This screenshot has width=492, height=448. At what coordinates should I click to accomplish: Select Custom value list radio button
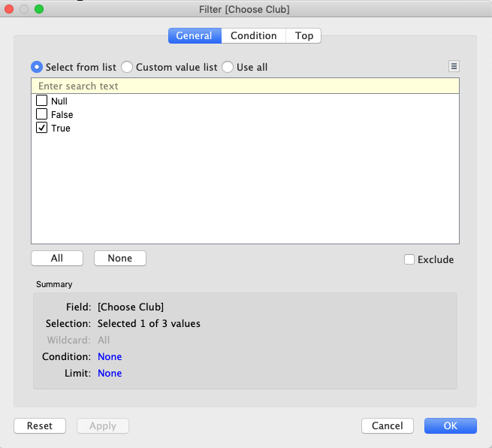[x=127, y=67]
